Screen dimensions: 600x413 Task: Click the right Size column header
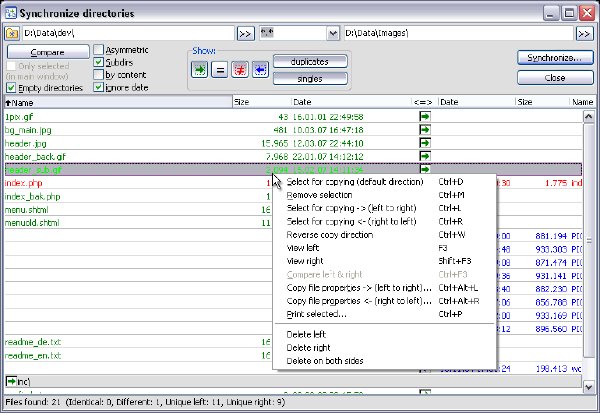click(542, 102)
